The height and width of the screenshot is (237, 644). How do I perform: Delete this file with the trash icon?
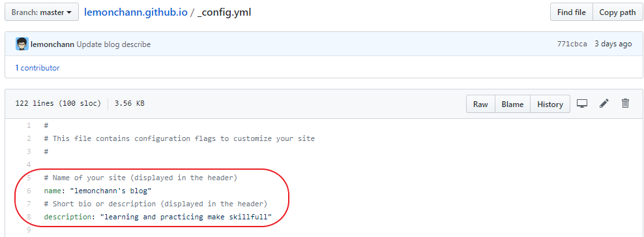tap(625, 103)
